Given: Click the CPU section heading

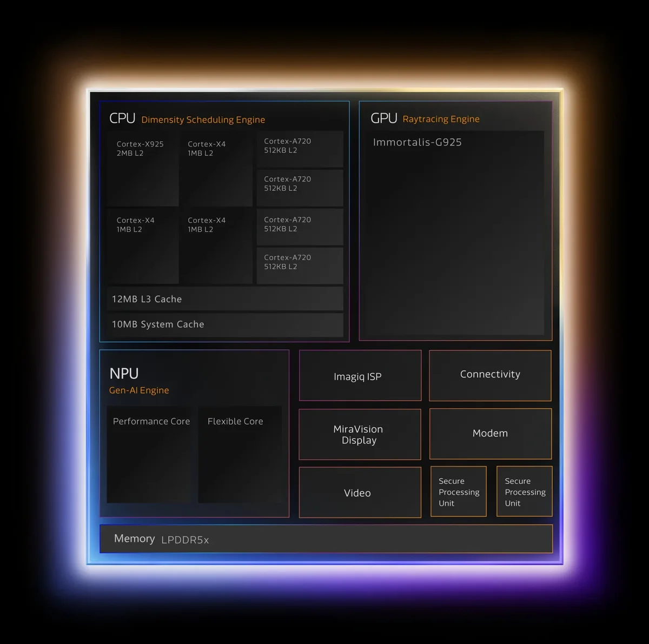Looking at the screenshot, I should 122,118.
